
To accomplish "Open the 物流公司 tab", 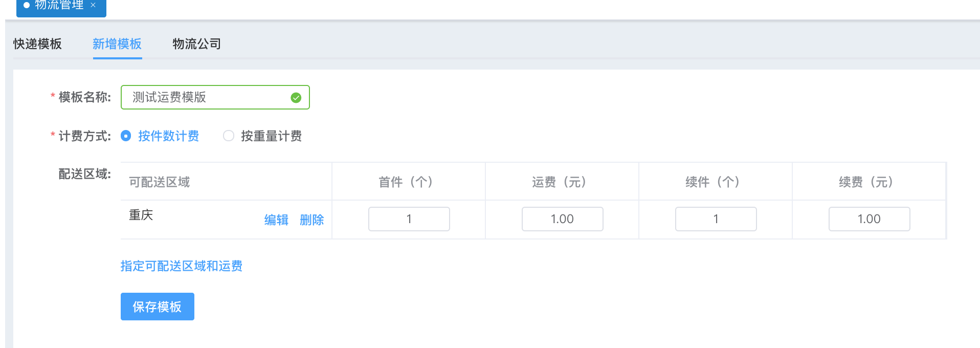I will 196,44.
